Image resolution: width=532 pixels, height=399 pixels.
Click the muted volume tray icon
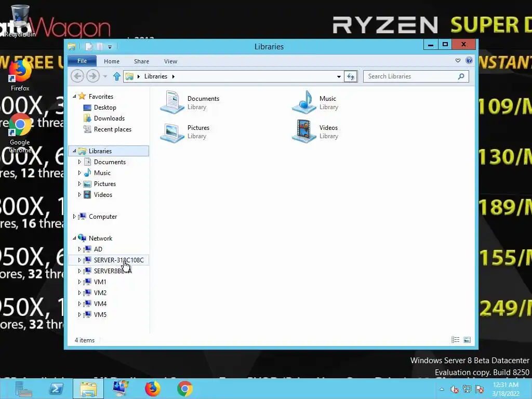coord(454,390)
